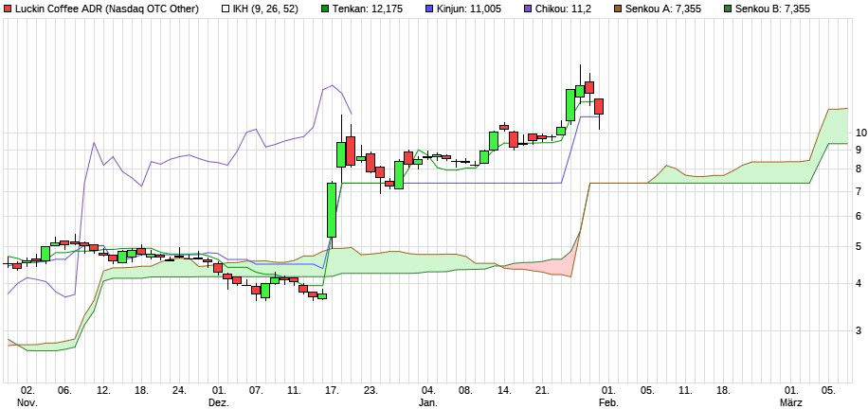Click date axis label '17.'

[332, 390]
